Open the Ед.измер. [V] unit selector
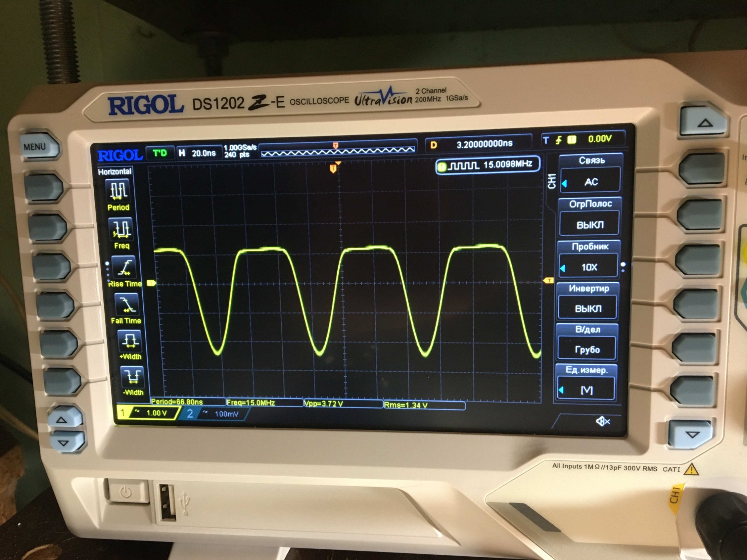The image size is (747, 560). [x=586, y=390]
